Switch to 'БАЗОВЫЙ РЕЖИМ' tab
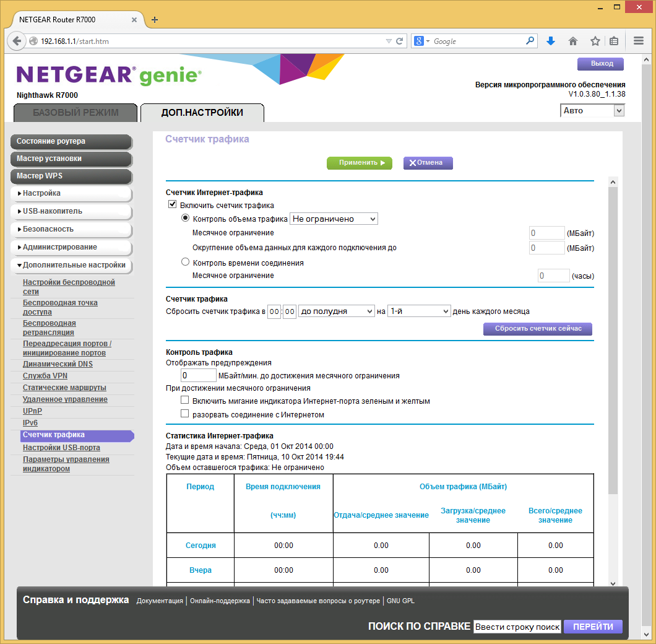 pyautogui.click(x=76, y=113)
